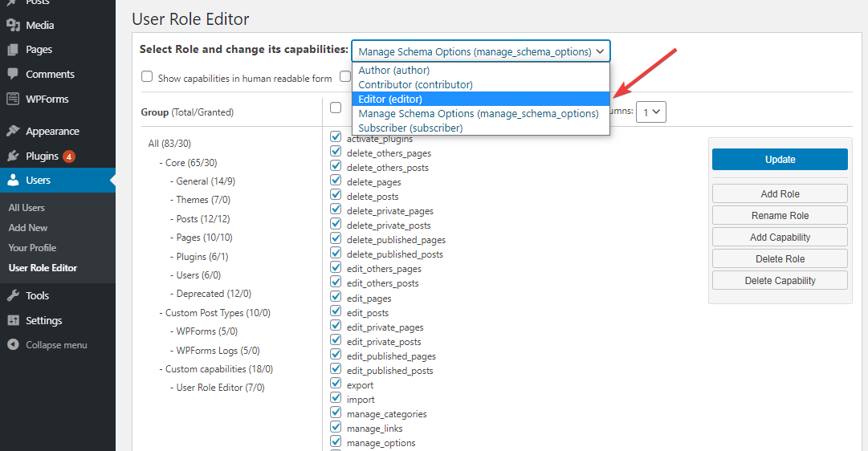Click the Add Capability button
Screen dimensions: 868x451
tap(780, 237)
